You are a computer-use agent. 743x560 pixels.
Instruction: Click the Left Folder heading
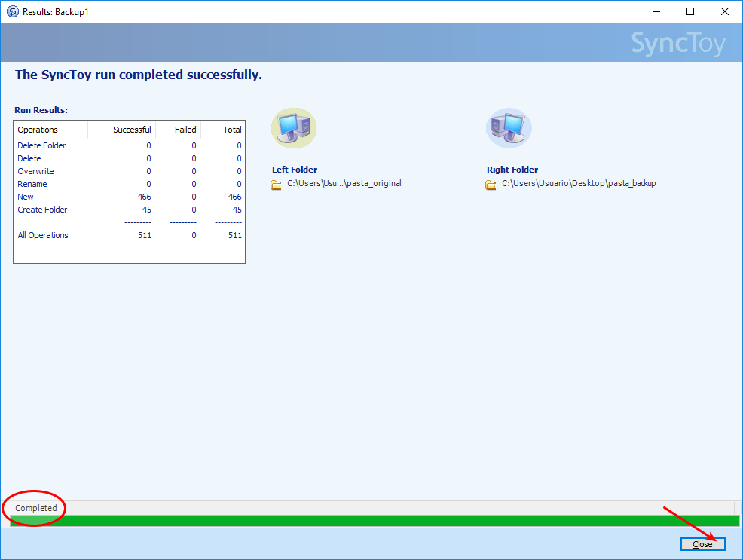coord(295,170)
